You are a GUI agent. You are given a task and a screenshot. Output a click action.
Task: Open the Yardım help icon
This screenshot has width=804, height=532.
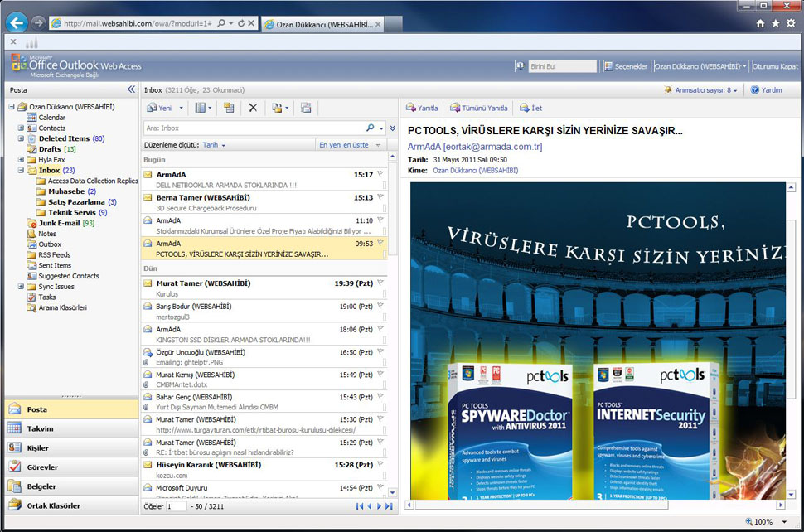[x=755, y=89]
